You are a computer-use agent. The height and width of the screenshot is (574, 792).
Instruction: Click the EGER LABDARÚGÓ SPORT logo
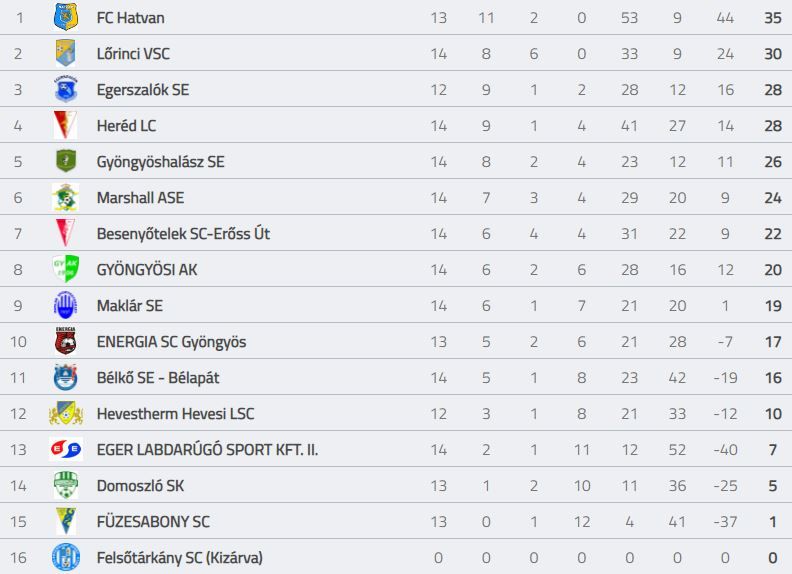click(66, 449)
